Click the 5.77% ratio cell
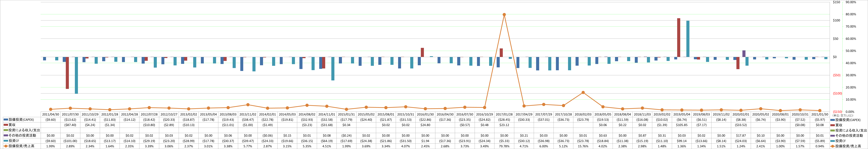 (248, 146)
